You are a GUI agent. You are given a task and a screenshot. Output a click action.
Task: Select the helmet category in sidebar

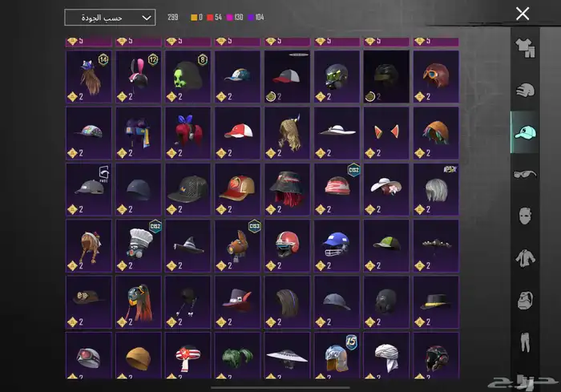pyautogui.click(x=525, y=91)
